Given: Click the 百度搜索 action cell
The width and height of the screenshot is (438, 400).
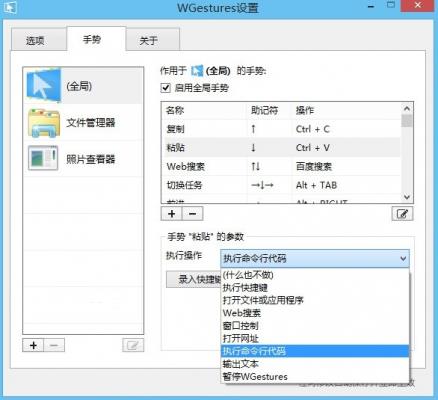Looking at the screenshot, I should (x=314, y=166).
